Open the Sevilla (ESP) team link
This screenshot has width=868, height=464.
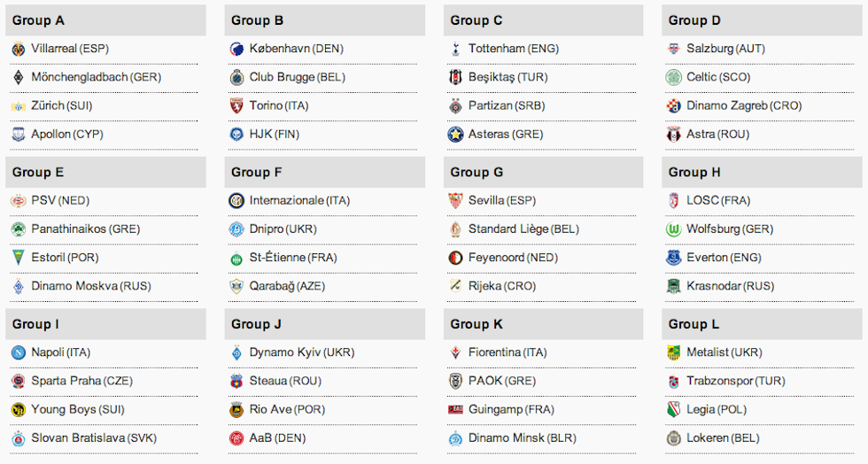tap(501, 201)
